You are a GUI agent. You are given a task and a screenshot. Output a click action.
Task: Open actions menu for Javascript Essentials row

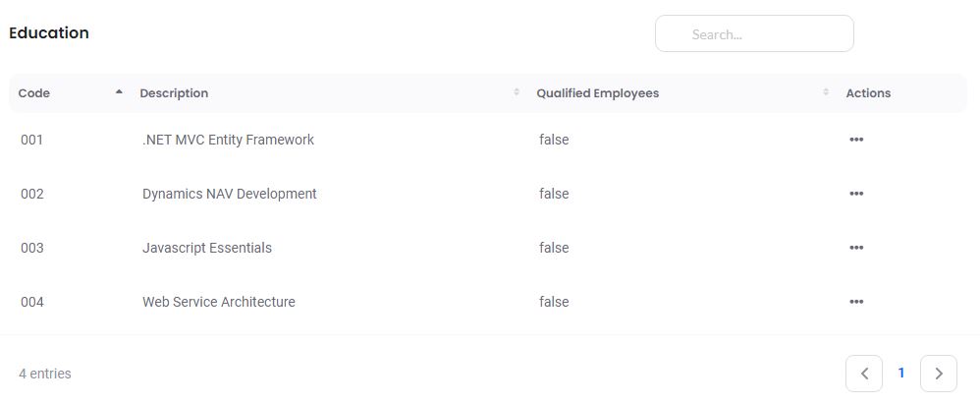click(x=856, y=248)
